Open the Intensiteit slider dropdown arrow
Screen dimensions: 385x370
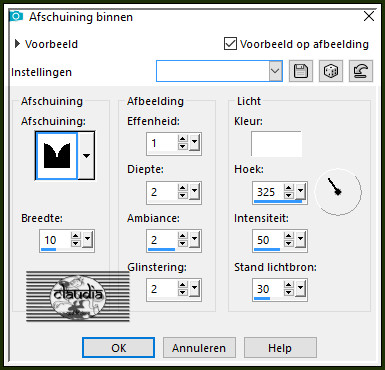pyautogui.click(x=300, y=239)
